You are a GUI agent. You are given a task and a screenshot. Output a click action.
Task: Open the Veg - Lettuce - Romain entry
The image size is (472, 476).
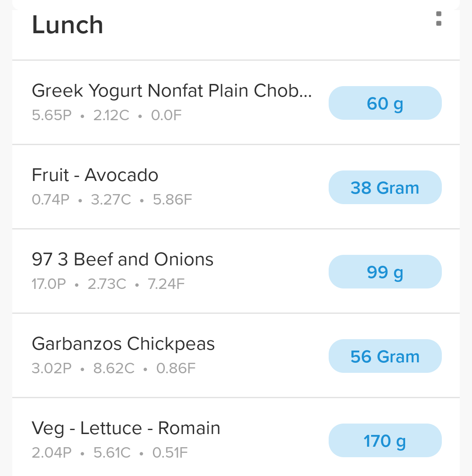(x=126, y=428)
